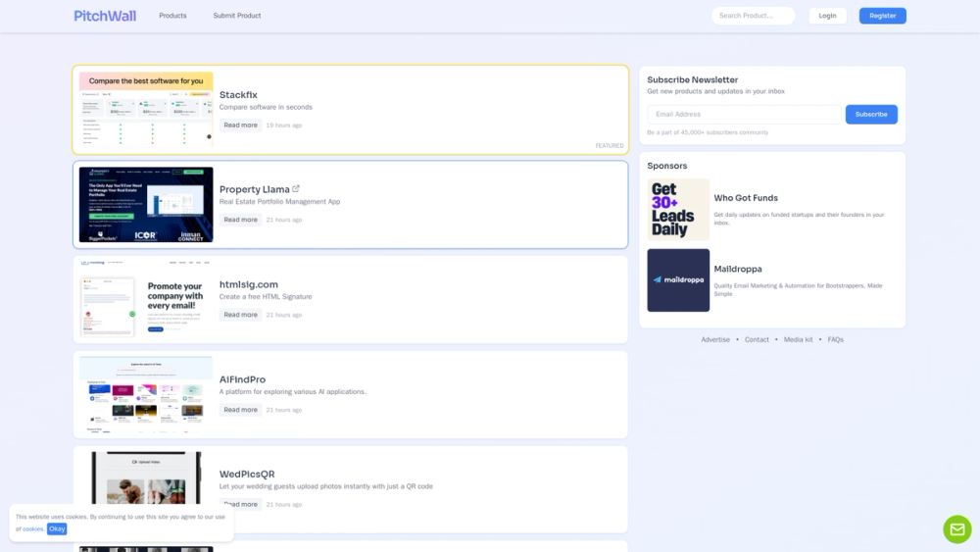Open the AIFindPro thumbnail image
Screen dimensions: 980x552
[146, 394]
